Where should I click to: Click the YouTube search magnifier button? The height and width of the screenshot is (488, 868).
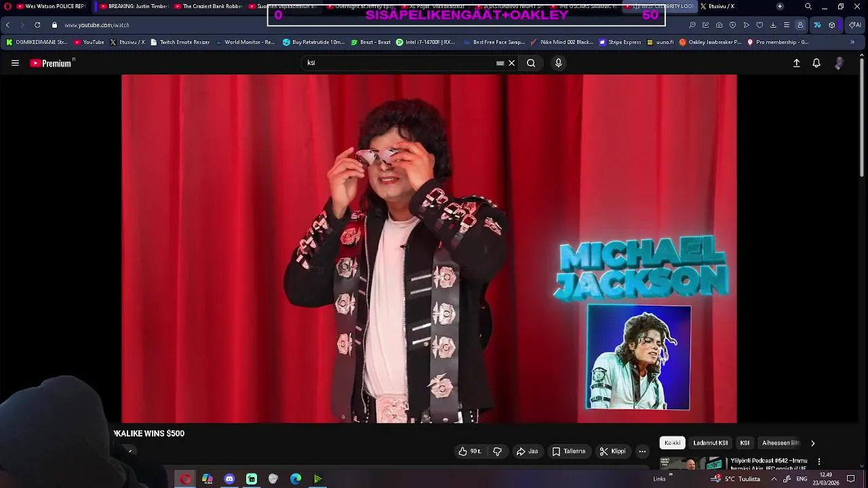pos(531,63)
